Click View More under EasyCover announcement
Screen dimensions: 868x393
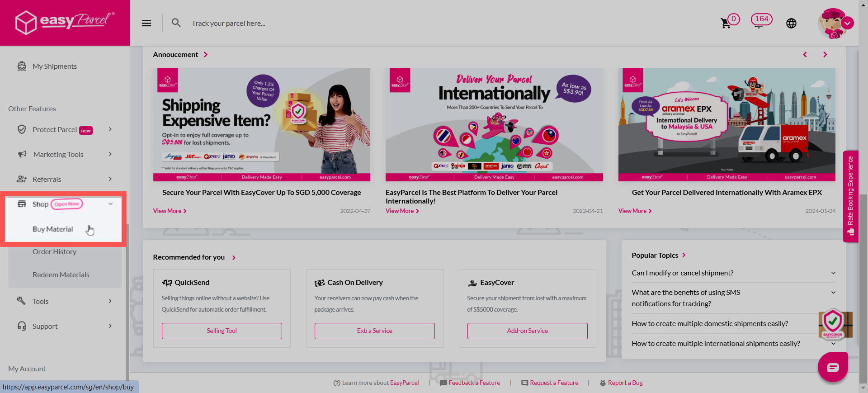pyautogui.click(x=170, y=211)
